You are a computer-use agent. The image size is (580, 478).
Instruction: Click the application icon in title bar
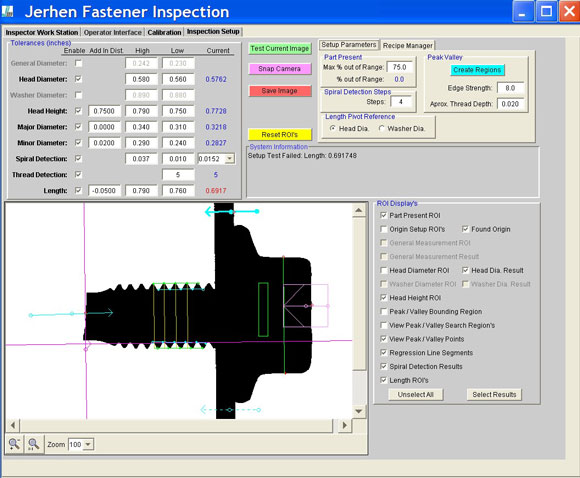[7, 11]
